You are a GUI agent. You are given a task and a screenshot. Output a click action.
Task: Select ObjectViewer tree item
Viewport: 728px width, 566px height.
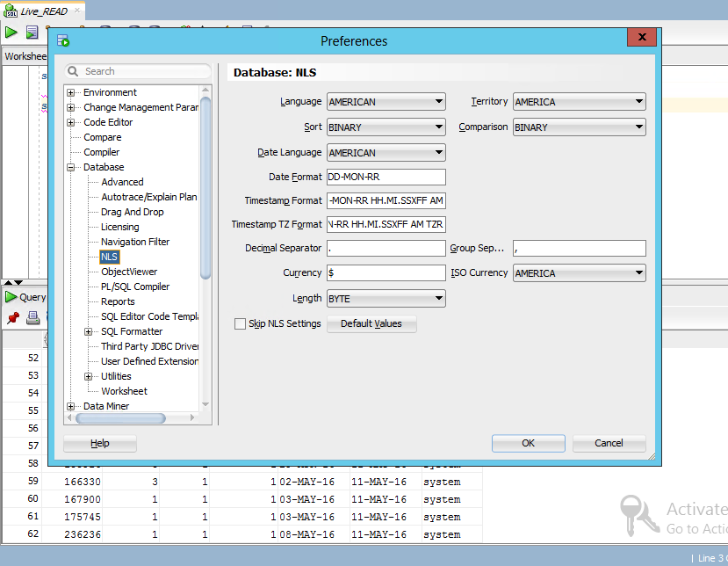coord(129,272)
